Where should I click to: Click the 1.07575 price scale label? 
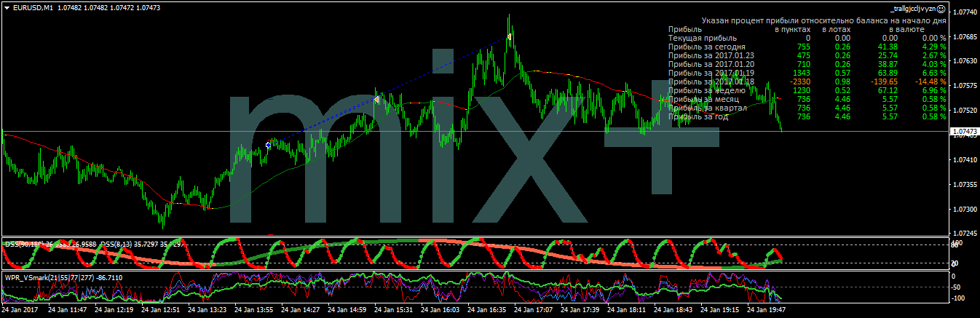click(x=965, y=87)
